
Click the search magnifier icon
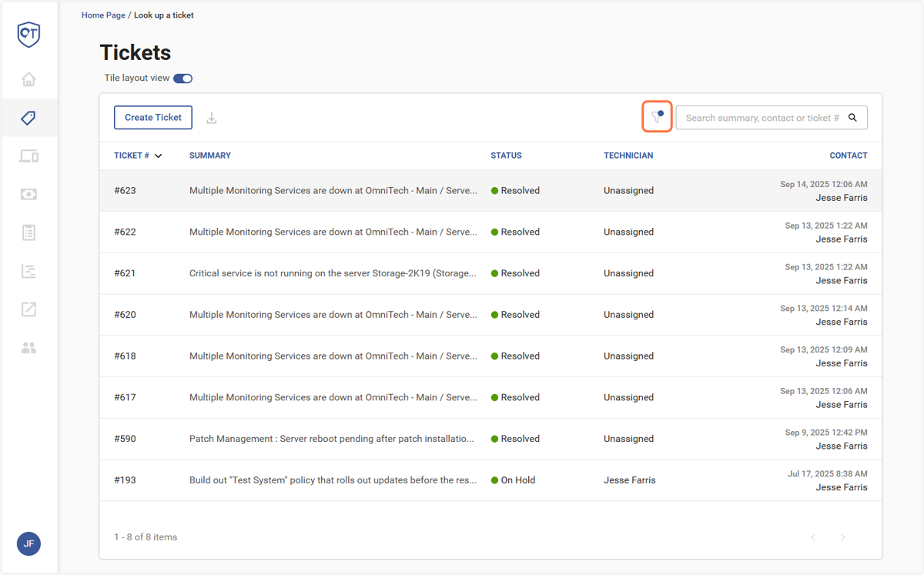pyautogui.click(x=852, y=118)
